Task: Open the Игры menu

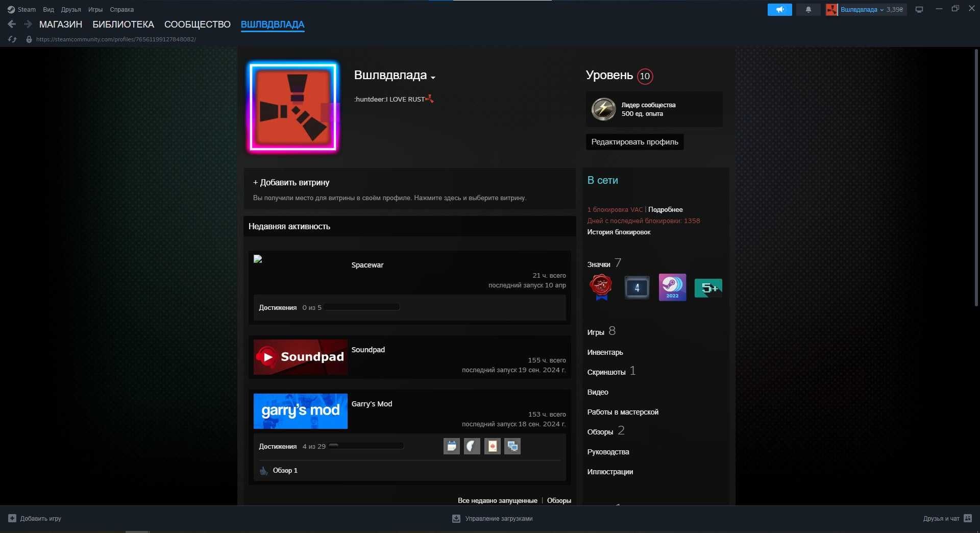Action: coord(95,10)
